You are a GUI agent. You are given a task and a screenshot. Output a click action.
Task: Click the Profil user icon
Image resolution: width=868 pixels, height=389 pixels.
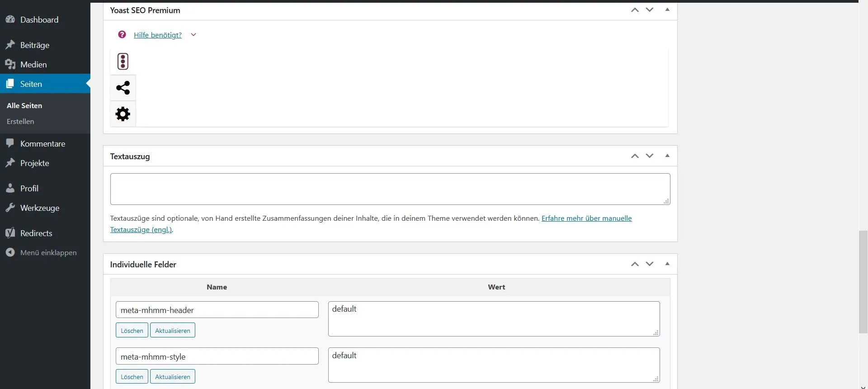[x=10, y=188]
